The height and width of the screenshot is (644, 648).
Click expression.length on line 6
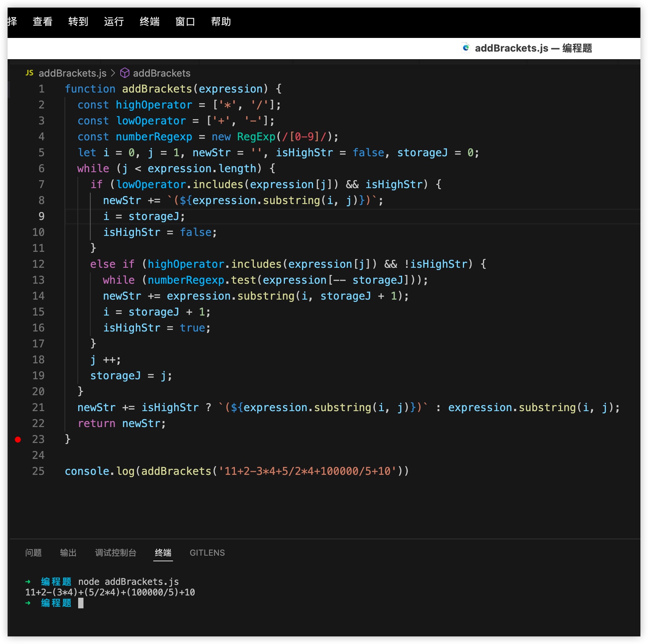coord(202,168)
